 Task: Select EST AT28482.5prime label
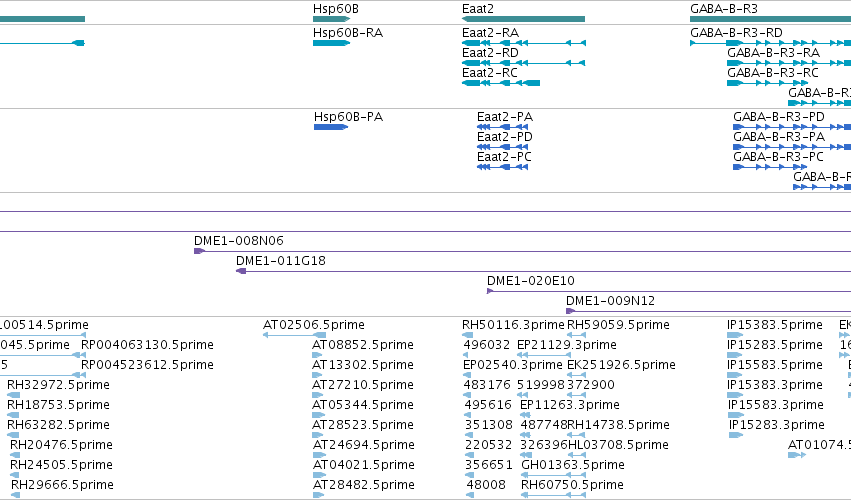click(364, 485)
